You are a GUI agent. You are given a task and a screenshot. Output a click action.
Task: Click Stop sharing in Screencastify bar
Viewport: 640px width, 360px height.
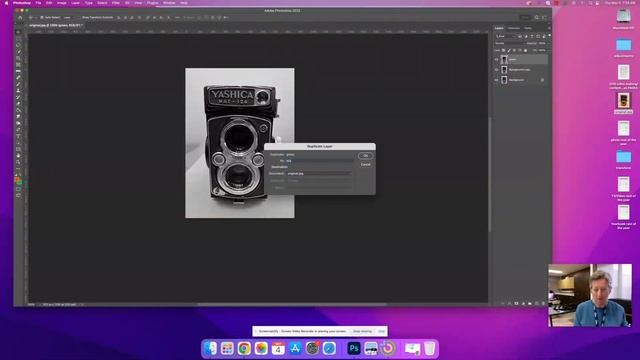tap(362, 331)
